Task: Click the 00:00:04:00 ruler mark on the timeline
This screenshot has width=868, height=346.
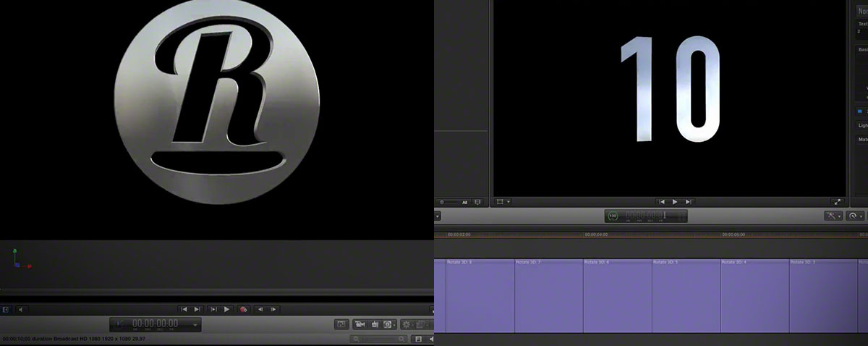Action: coord(596,235)
